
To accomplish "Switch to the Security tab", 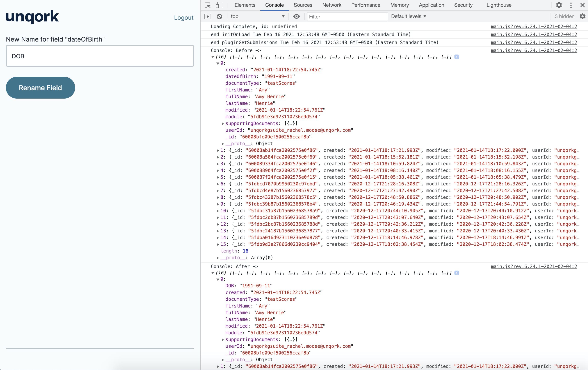I will click(x=463, y=5).
